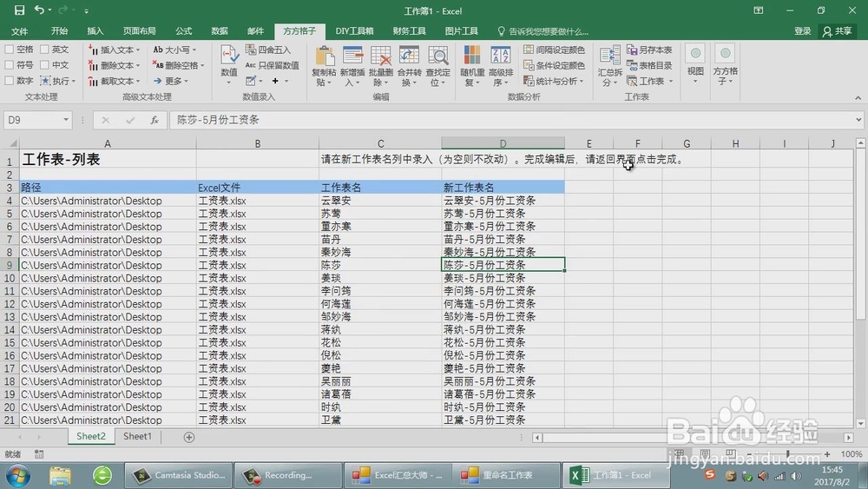Click the macro record icon in status bar
The height and width of the screenshot is (489, 868).
(39, 454)
